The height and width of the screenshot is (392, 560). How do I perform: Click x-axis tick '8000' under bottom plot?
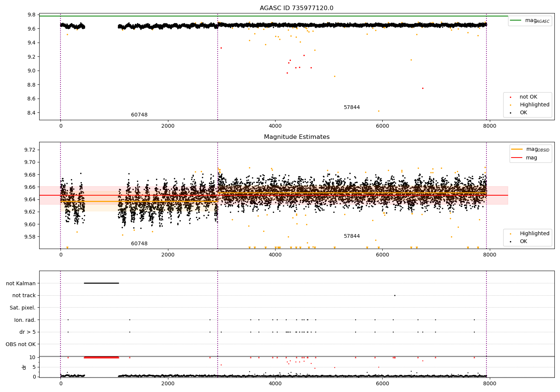pyautogui.click(x=490, y=384)
